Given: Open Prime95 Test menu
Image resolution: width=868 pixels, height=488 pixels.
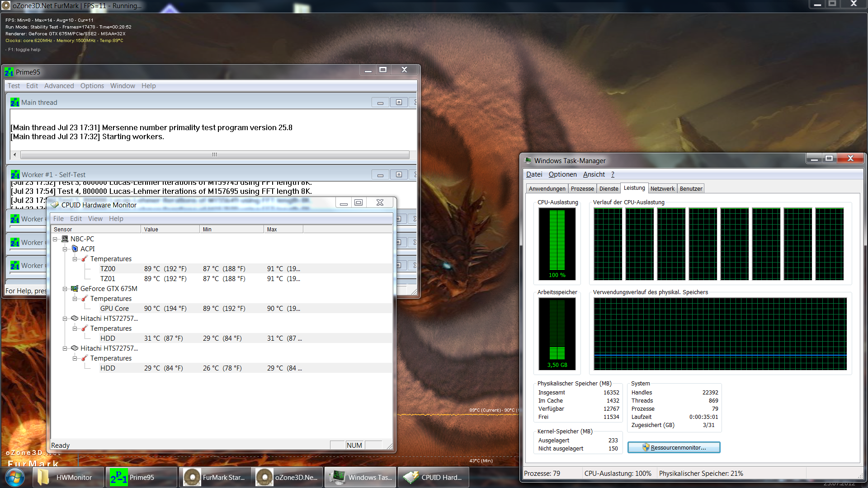Looking at the screenshot, I should (x=14, y=86).
